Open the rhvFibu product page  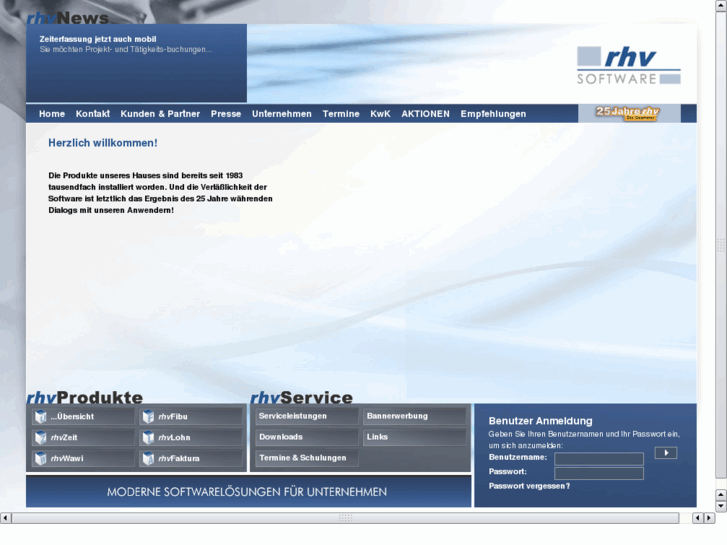(x=191, y=417)
